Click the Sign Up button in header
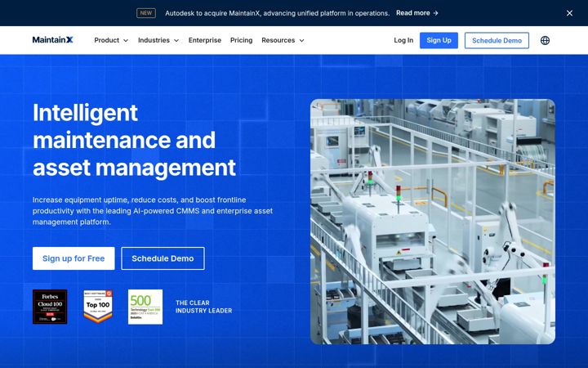 439,40
